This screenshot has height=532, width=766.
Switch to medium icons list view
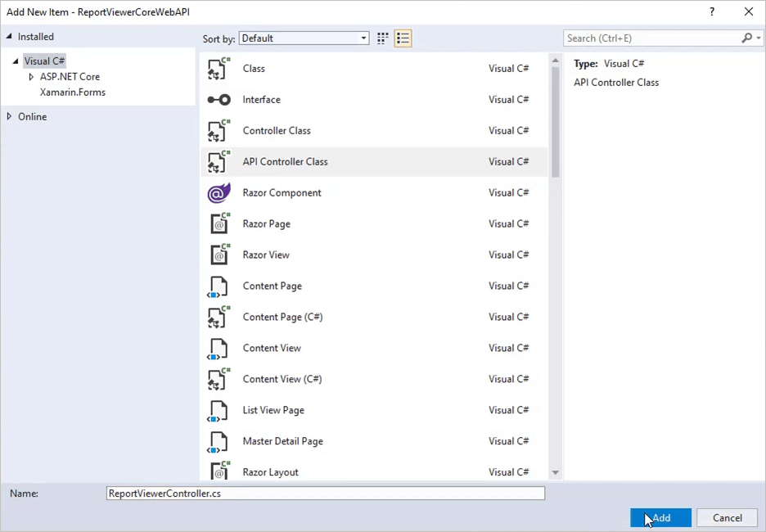pyautogui.click(x=402, y=38)
